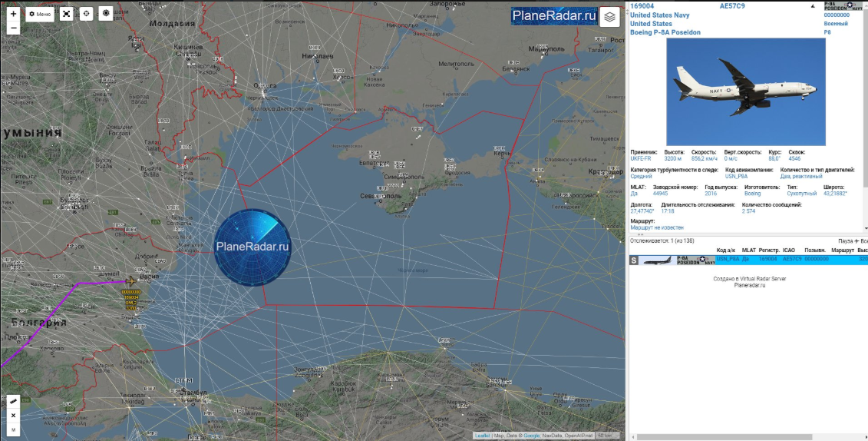Open the Leaflet attribution link
Viewport: 868px width, 441px height.
pyautogui.click(x=482, y=436)
